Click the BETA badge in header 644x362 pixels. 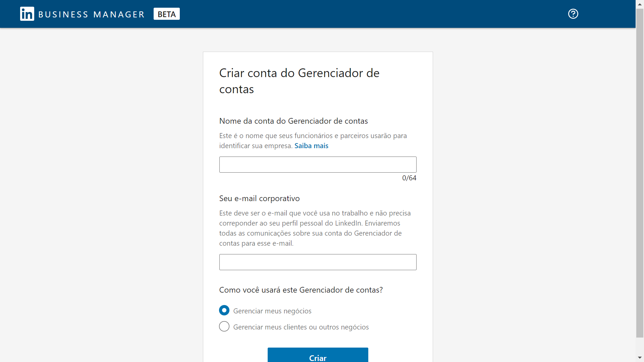coord(166,14)
